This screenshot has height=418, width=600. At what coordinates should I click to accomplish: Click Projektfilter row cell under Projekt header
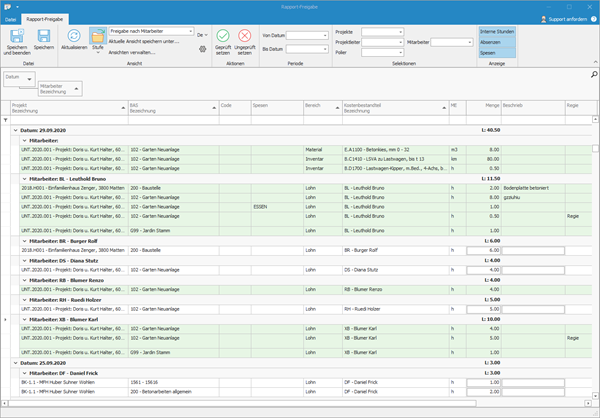(69, 120)
